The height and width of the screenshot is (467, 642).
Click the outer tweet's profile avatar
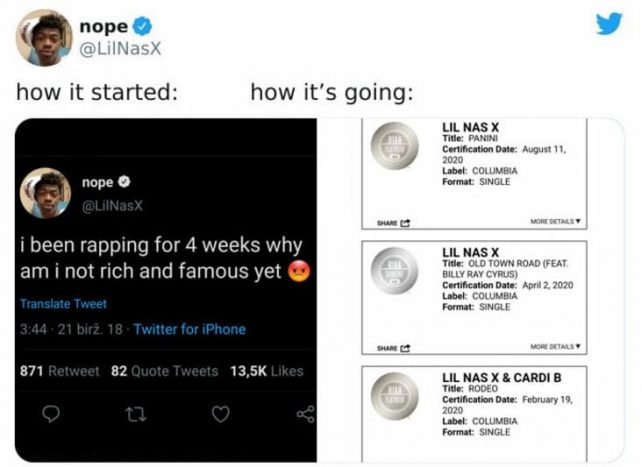pos(43,37)
